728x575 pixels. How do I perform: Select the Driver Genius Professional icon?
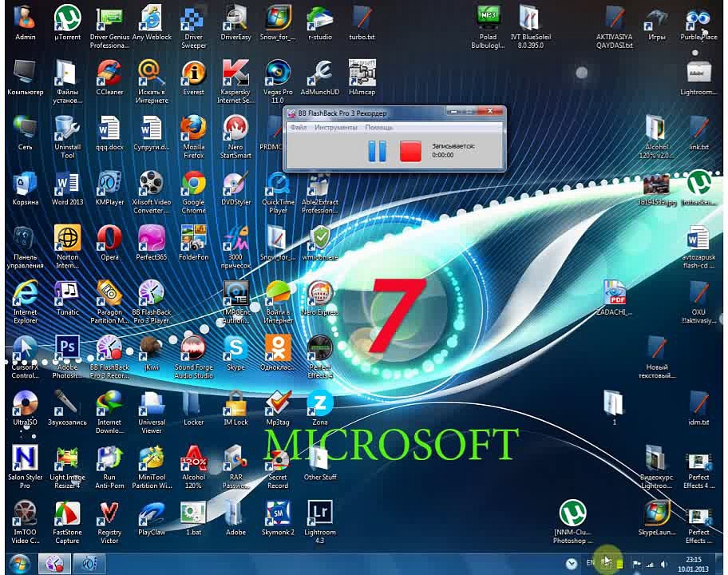(x=109, y=27)
